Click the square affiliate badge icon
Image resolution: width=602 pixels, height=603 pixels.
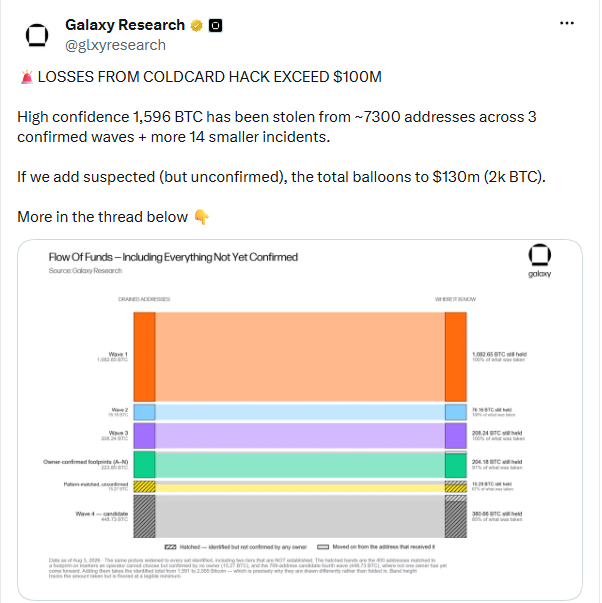[215, 26]
